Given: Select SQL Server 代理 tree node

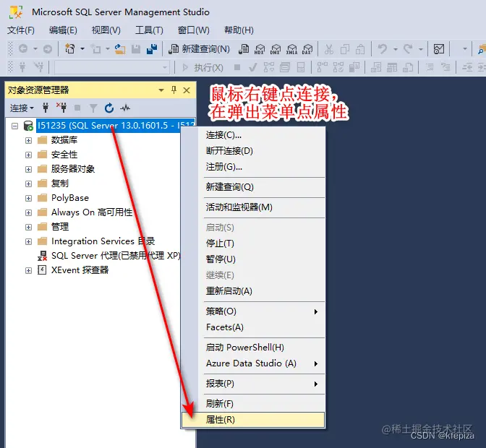Looking at the screenshot, I should (116, 256).
